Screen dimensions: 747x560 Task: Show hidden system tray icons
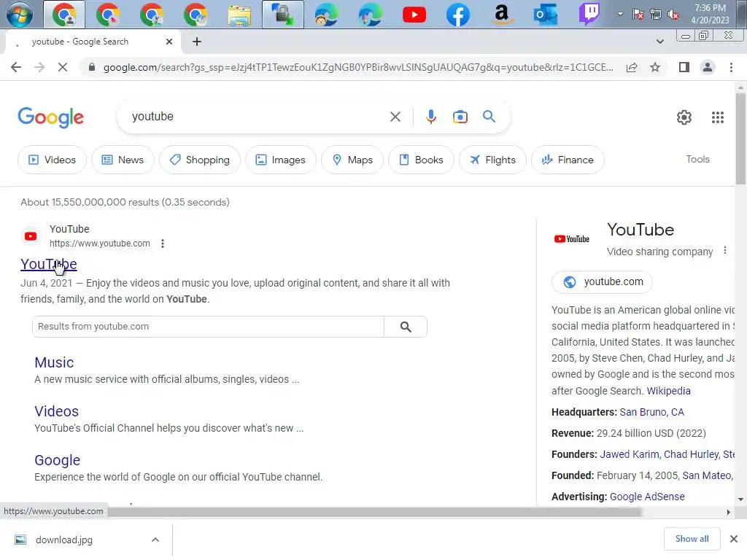click(620, 14)
